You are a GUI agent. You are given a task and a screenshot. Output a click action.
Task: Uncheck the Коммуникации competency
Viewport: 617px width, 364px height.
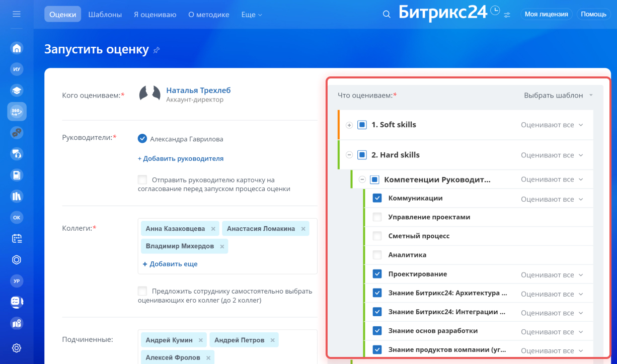377,198
